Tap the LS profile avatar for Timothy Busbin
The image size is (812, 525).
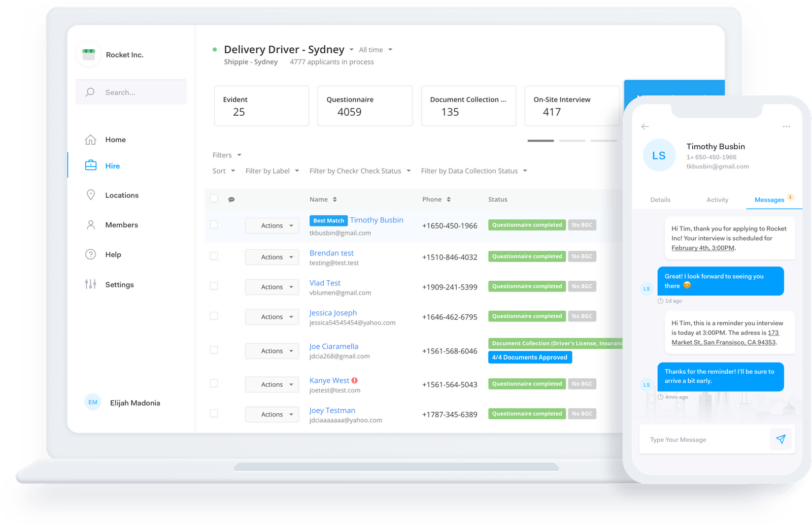659,155
